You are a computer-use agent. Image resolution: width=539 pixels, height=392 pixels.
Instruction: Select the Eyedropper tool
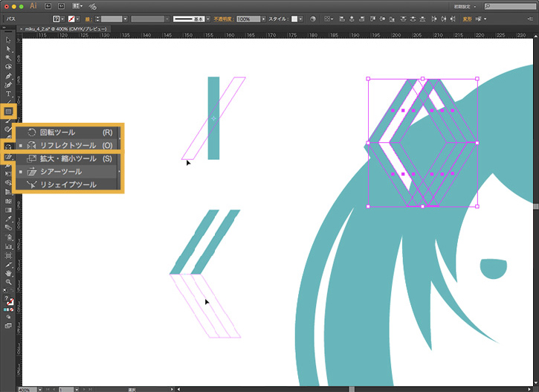click(8, 219)
